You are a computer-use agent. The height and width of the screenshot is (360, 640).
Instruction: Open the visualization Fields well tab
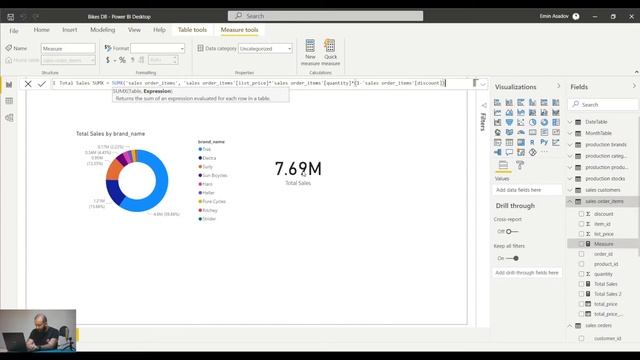[503, 165]
